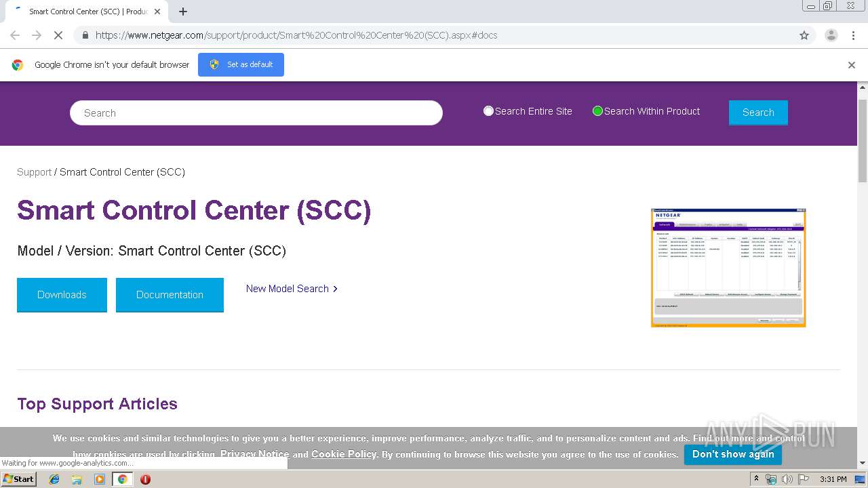The image size is (868, 488).
Task: Open the red security icon in taskbar
Action: pyautogui.click(x=145, y=479)
